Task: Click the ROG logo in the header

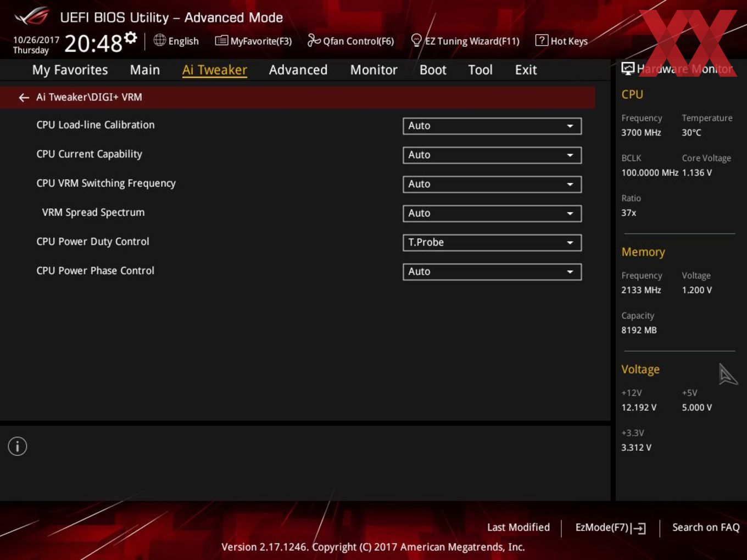Action: point(32,16)
